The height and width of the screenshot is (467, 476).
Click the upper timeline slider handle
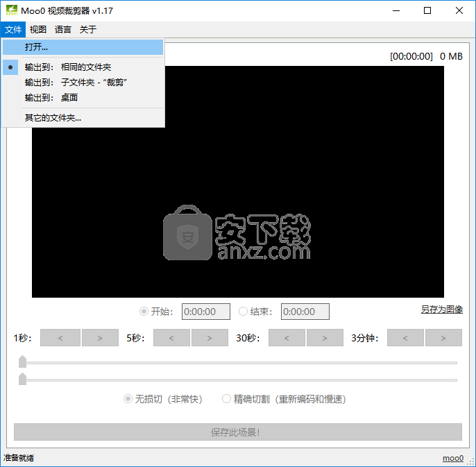tap(22, 362)
